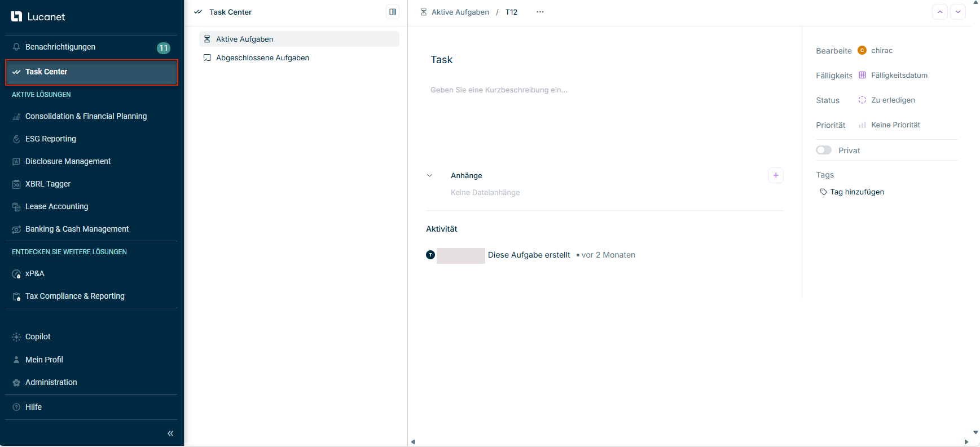Viewport: 980px width, 447px height.
Task: Go to previous task with up arrow
Action: pyautogui.click(x=940, y=12)
